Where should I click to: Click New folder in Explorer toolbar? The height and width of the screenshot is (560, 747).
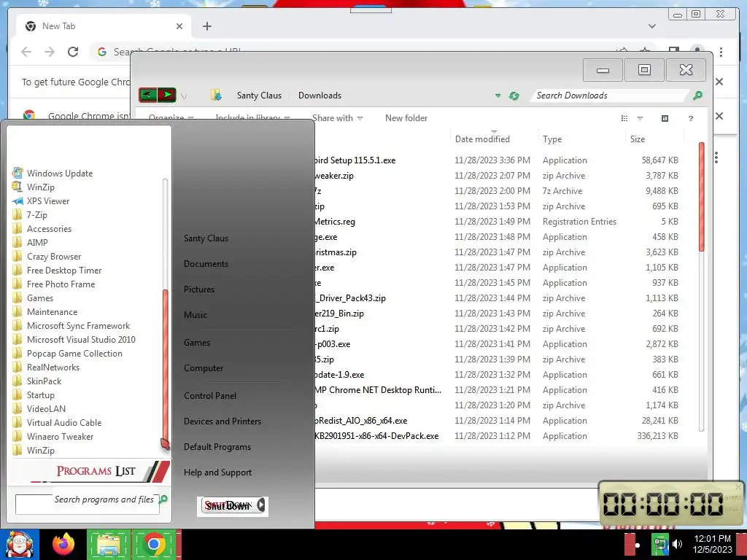tap(406, 118)
